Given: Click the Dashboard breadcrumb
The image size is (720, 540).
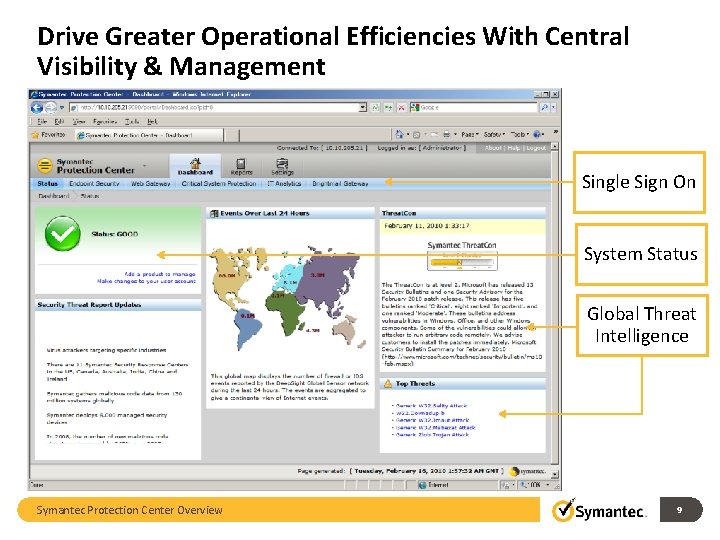Looking at the screenshot, I should pyautogui.click(x=54, y=196).
